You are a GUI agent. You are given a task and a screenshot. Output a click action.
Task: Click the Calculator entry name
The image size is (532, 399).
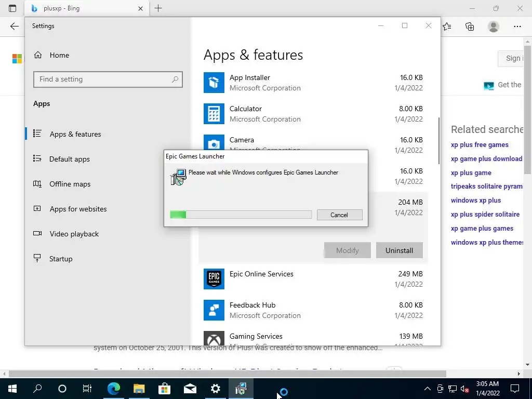tap(246, 109)
